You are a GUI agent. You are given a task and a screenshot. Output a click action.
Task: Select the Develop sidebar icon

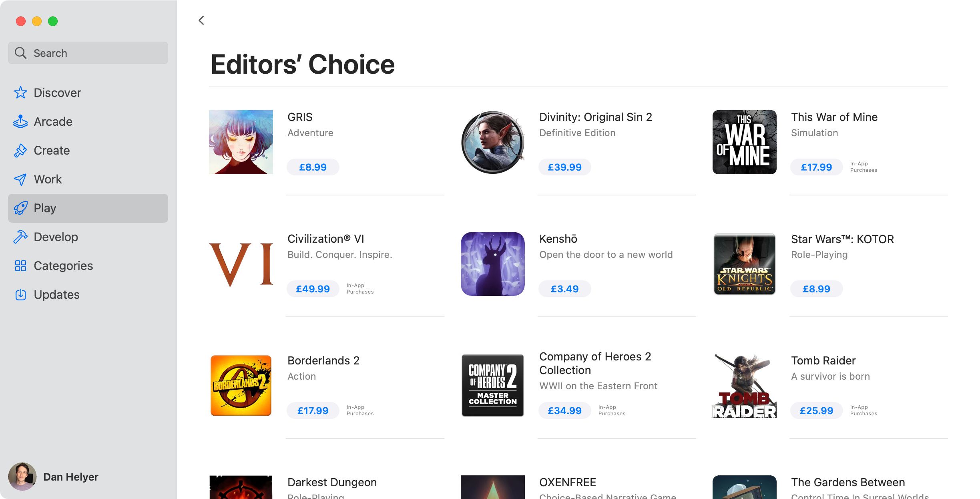coord(21,236)
